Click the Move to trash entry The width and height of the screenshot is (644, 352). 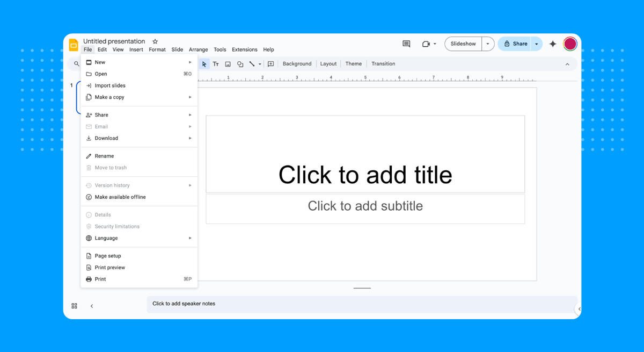[x=139, y=168]
